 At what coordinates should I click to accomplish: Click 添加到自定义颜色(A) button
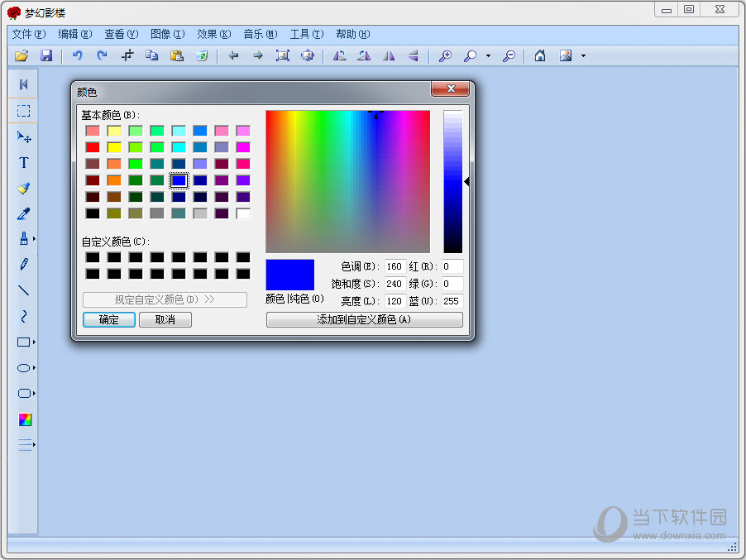[x=364, y=319]
